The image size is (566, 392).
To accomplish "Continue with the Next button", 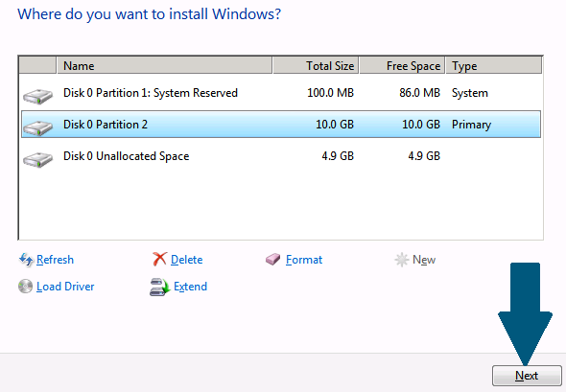I will click(527, 376).
